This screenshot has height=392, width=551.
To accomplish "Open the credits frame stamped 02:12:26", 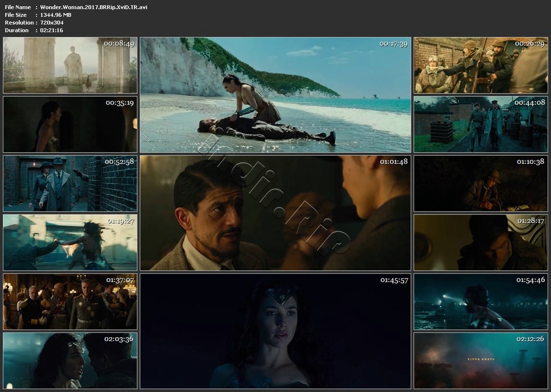I will 481,361.
